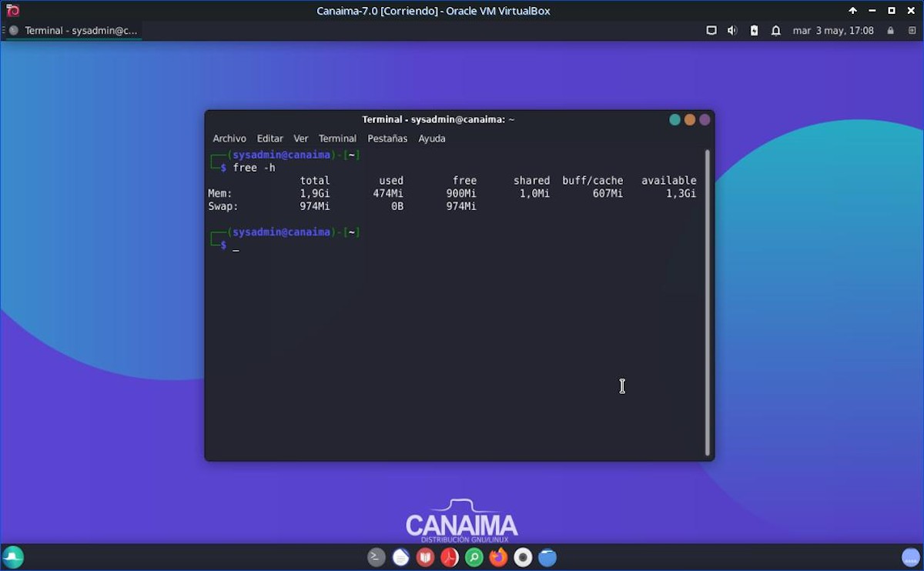
Task: Click the green search app dock icon
Action: 474,557
